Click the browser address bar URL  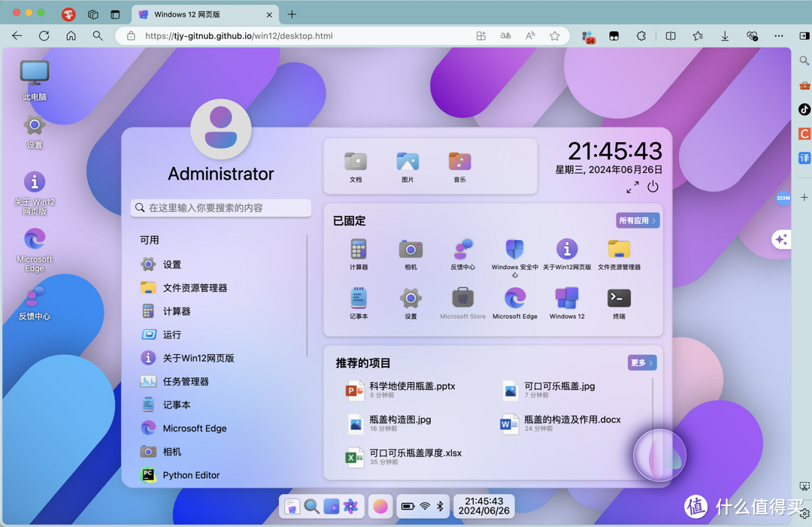coord(239,36)
